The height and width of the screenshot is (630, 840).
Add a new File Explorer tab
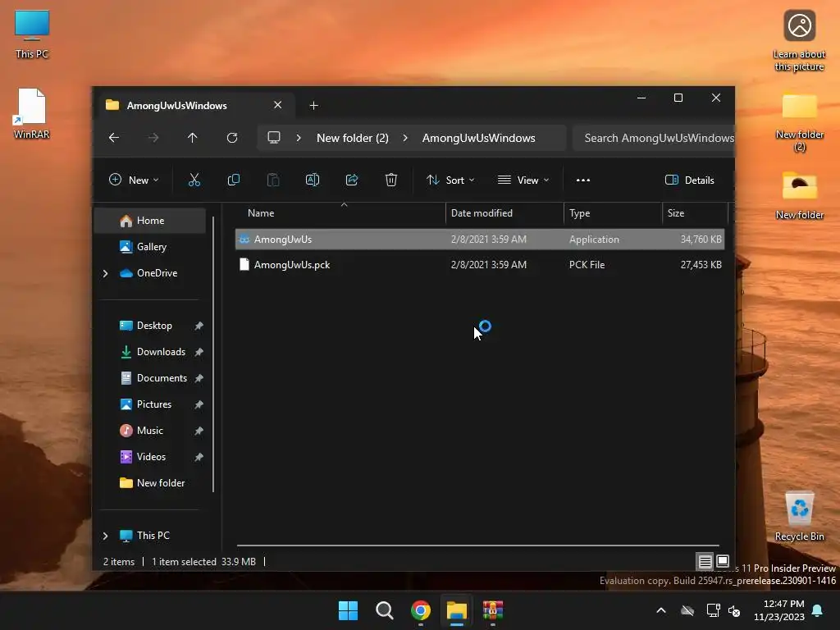click(314, 106)
